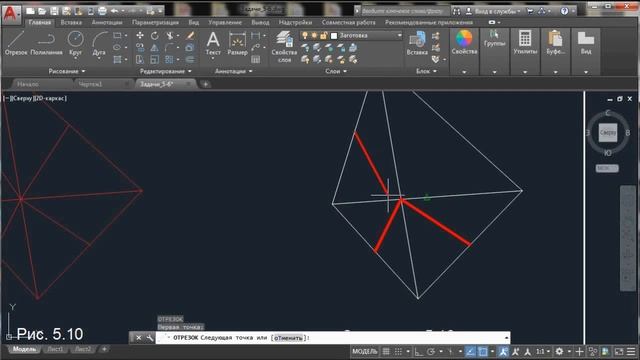Click the Rotate tool icon
The height and width of the screenshot is (360, 640).
click(x=154, y=36)
